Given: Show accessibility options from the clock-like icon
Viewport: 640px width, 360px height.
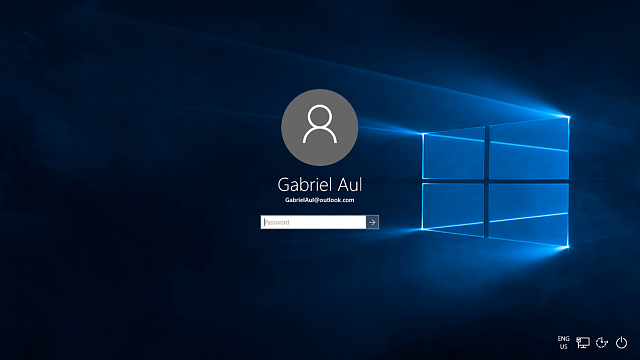Looking at the screenshot, I should click(x=602, y=342).
